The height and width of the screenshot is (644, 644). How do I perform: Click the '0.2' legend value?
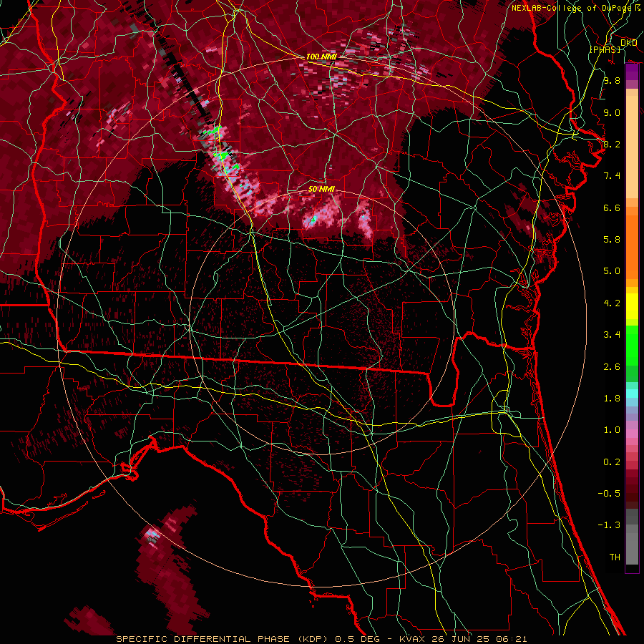click(612, 462)
